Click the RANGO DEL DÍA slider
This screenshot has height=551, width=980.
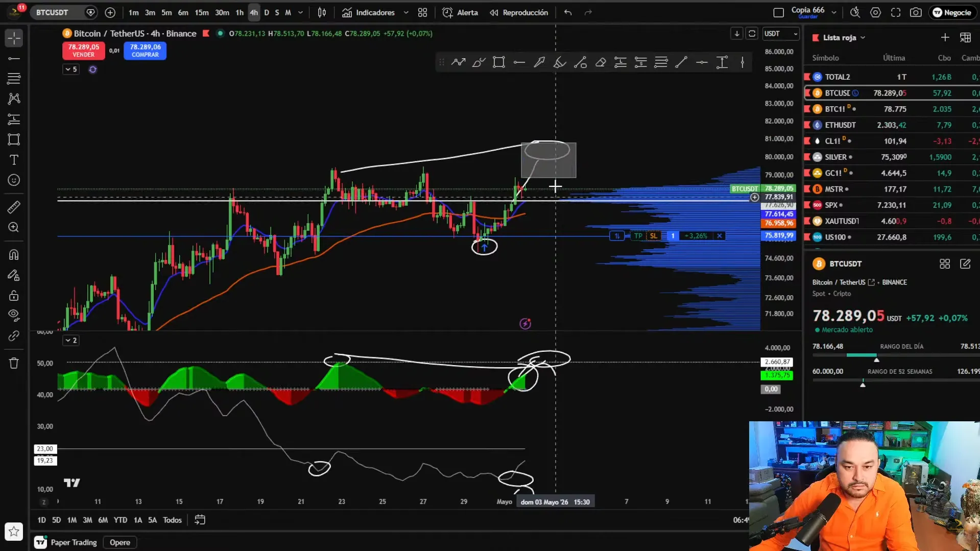896,355
